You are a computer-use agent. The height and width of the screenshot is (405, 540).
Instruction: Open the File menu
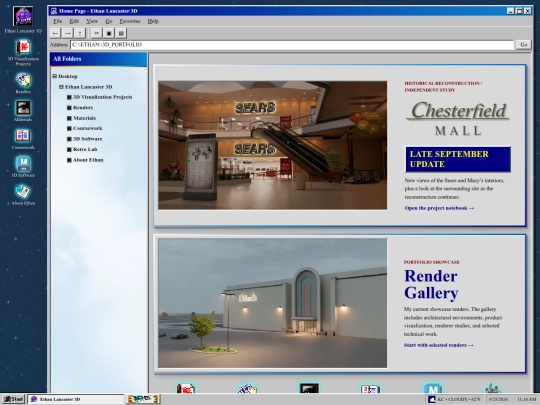[58, 21]
